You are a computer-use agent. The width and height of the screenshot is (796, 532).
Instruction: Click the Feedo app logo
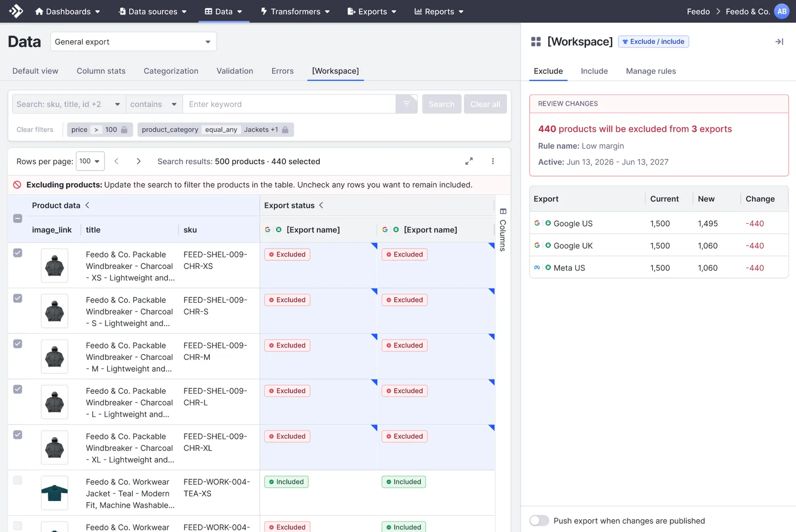(x=16, y=11)
